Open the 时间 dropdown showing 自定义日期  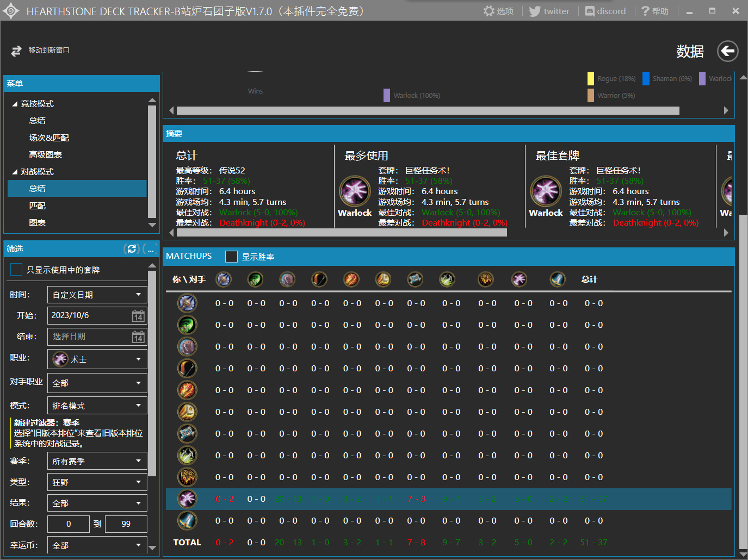[97, 295]
